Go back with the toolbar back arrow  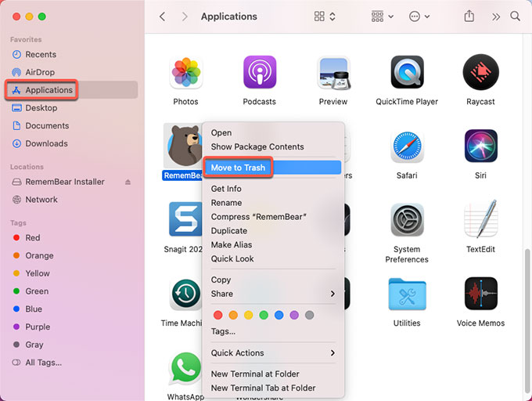[x=163, y=16]
